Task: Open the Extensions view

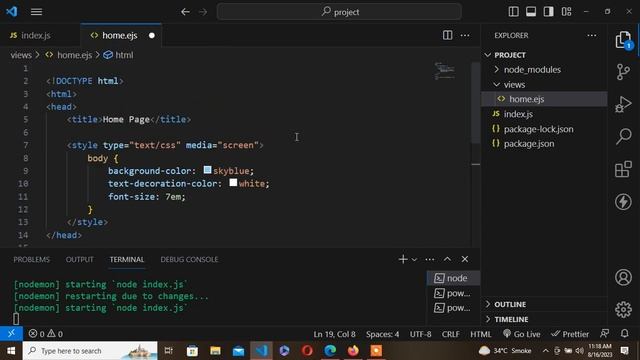Action: coord(623,169)
